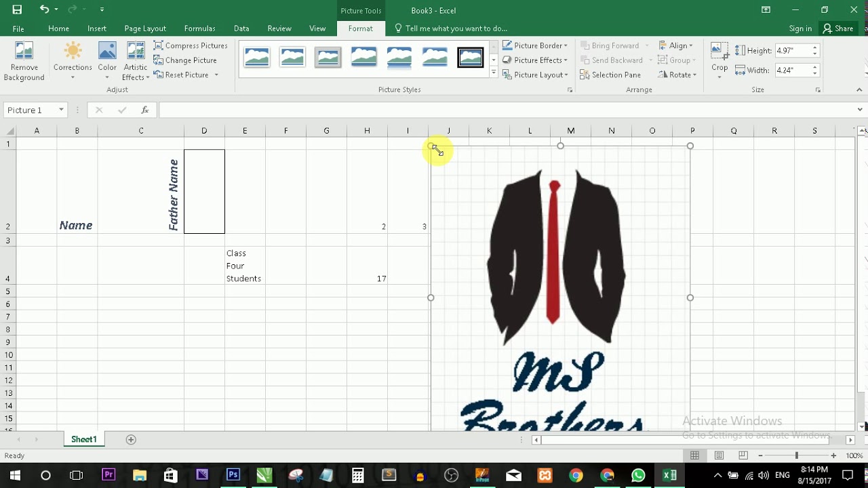This screenshot has width=868, height=488.
Task: Click the Undo icon
Action: (x=44, y=9)
